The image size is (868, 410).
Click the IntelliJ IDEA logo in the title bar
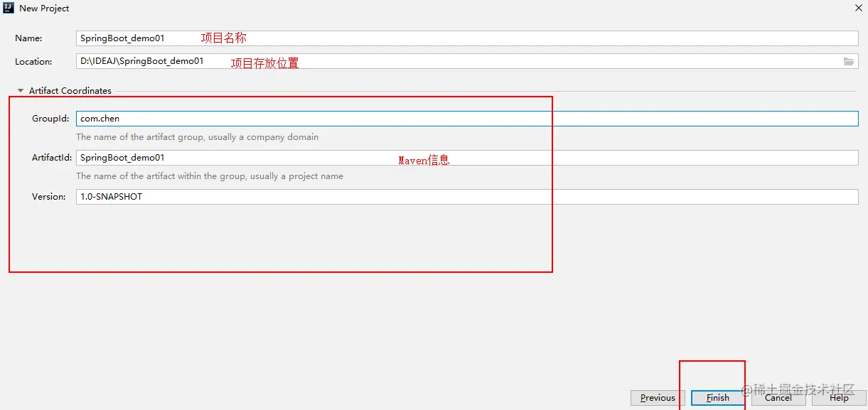[x=8, y=8]
